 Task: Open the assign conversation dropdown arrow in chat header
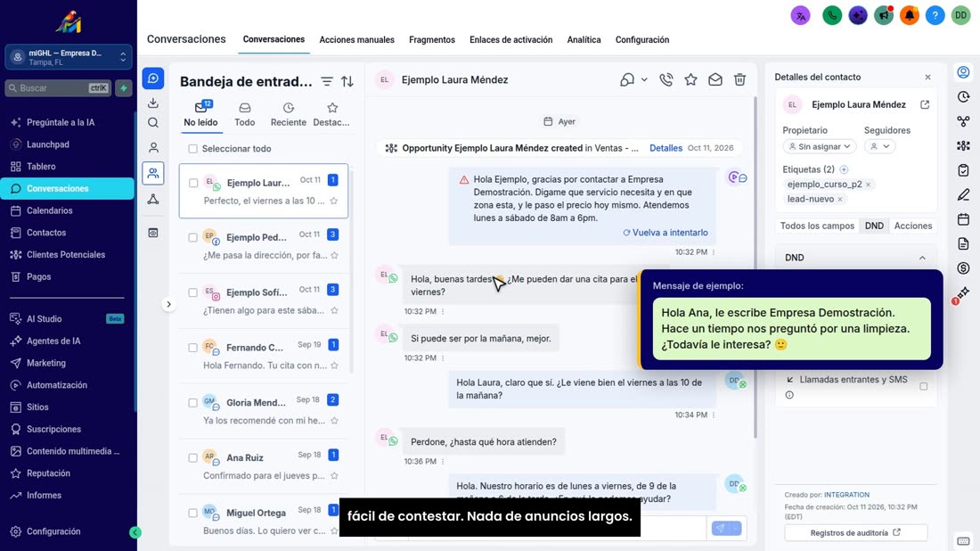[644, 80]
